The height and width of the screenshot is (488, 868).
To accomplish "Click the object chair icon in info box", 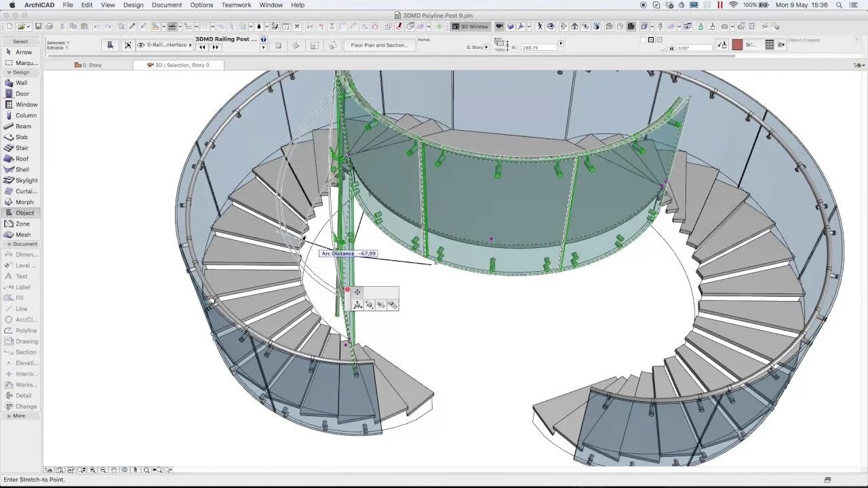I will [110, 45].
